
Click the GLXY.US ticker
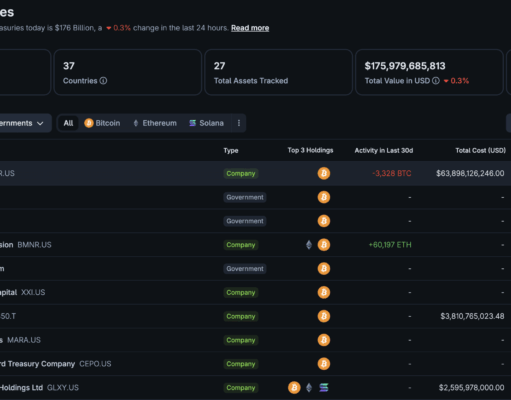click(x=63, y=388)
